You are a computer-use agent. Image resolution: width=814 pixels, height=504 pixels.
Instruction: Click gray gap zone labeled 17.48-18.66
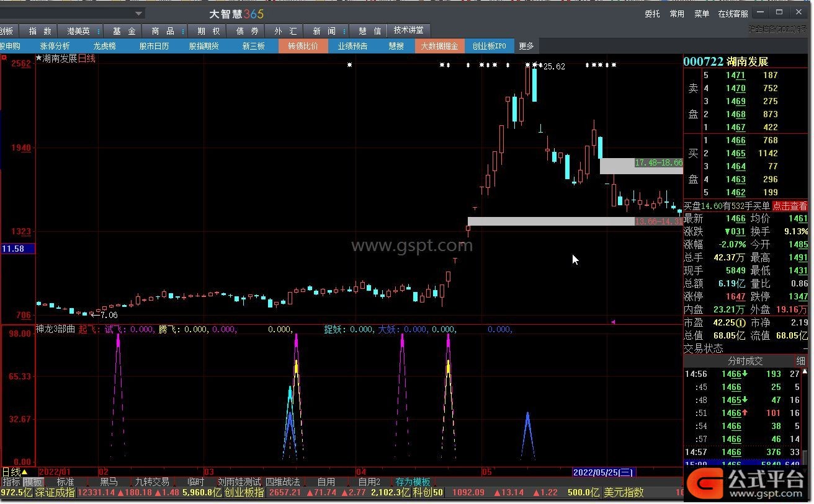pos(641,166)
